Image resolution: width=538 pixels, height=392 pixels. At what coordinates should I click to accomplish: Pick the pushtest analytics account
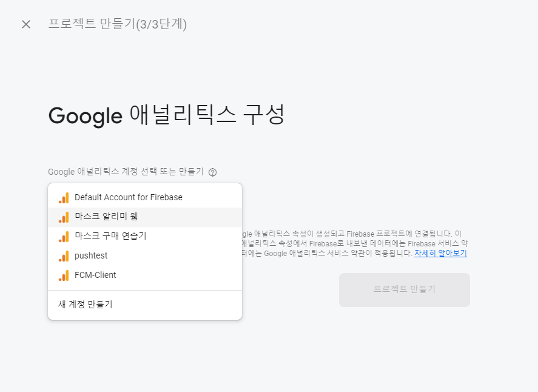pos(145,255)
